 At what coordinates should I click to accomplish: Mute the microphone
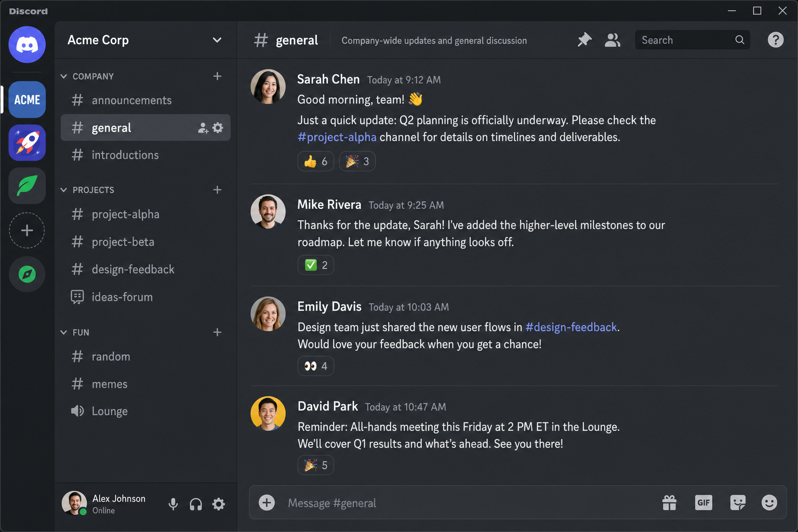pyautogui.click(x=173, y=504)
